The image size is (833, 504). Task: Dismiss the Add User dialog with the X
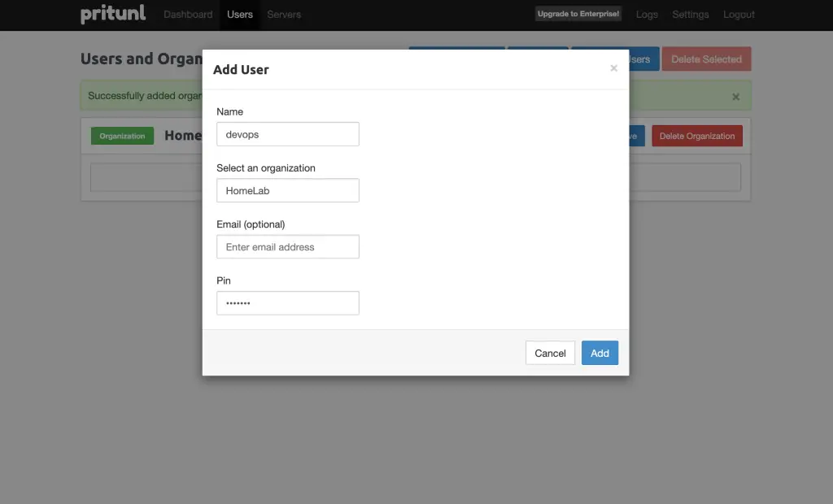(x=614, y=68)
